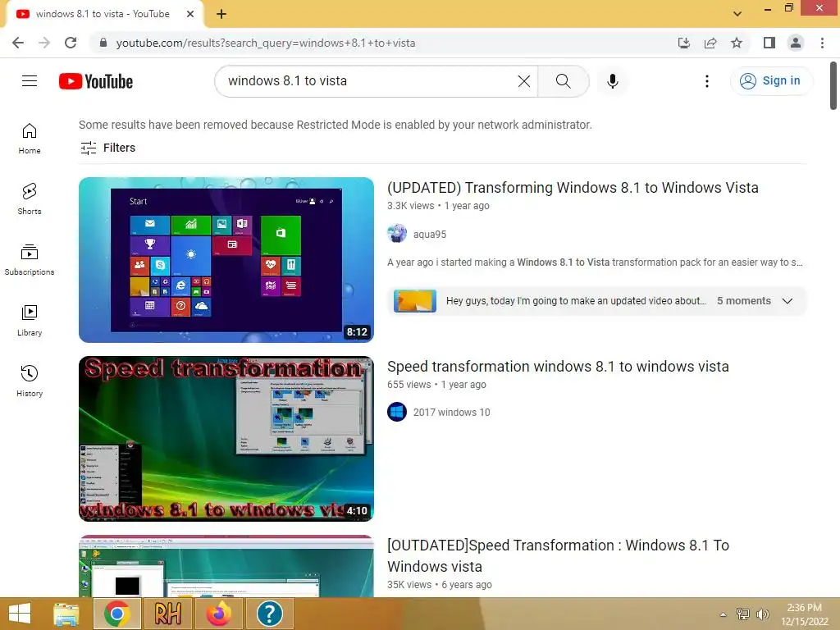Reload the current page
Screen dimensions: 840x630
click(x=71, y=43)
